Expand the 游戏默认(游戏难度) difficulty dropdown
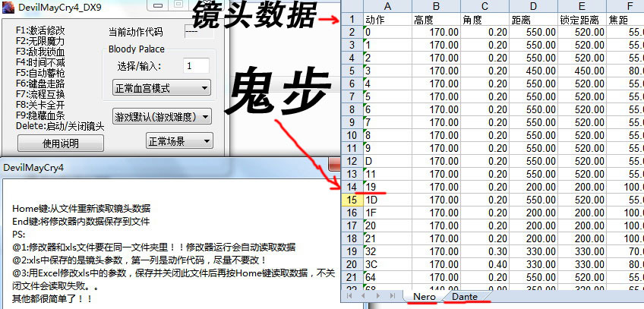The image size is (644, 309). [163, 117]
